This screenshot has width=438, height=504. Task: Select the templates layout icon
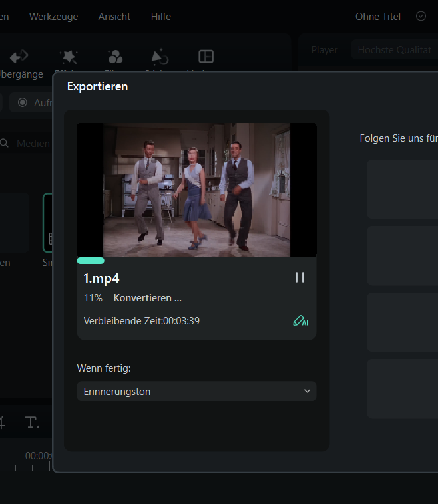(x=206, y=57)
